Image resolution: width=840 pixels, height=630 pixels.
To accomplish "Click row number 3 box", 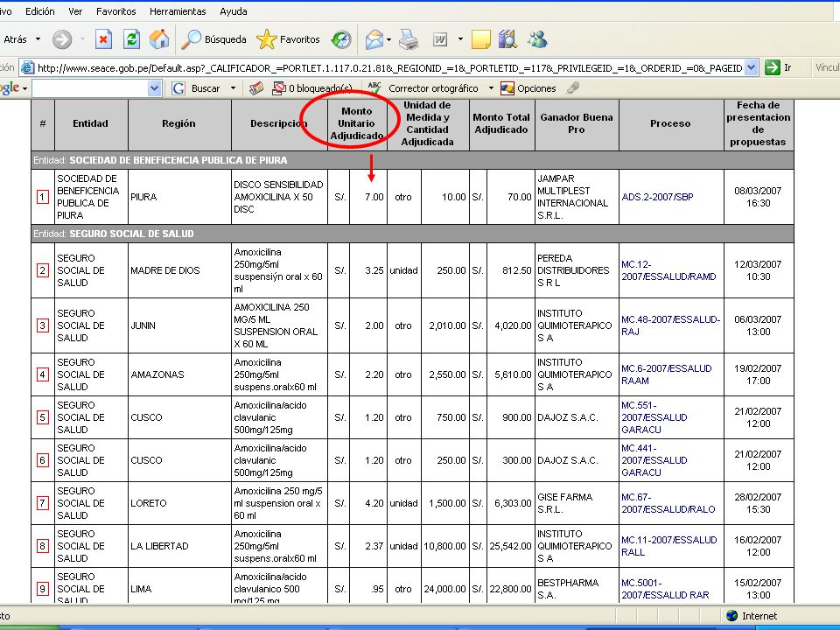I will [x=42, y=325].
